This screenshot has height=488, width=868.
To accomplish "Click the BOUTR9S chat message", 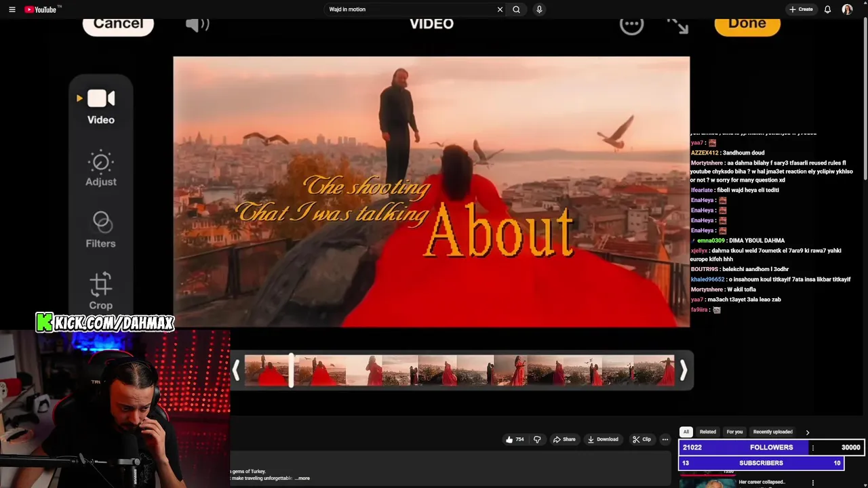I will click(739, 269).
